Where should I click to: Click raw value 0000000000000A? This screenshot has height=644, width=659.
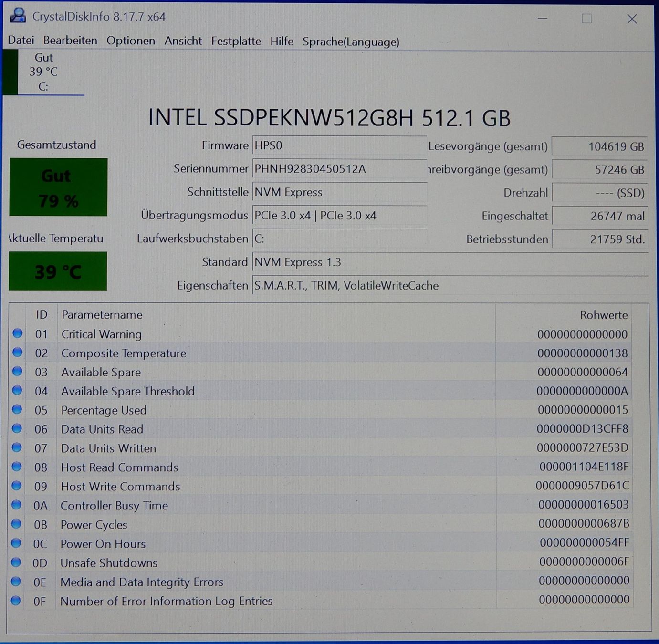582,391
